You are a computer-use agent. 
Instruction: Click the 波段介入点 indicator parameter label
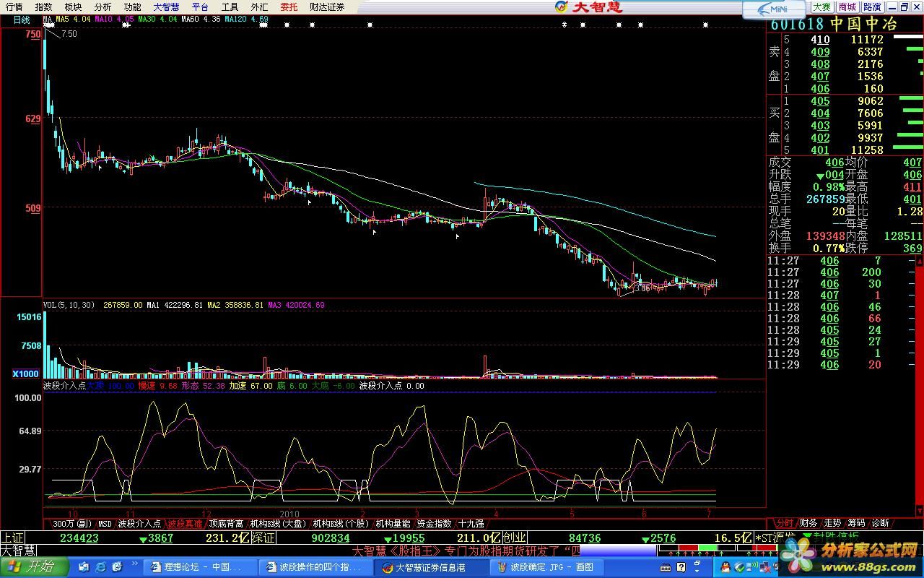[x=64, y=386]
